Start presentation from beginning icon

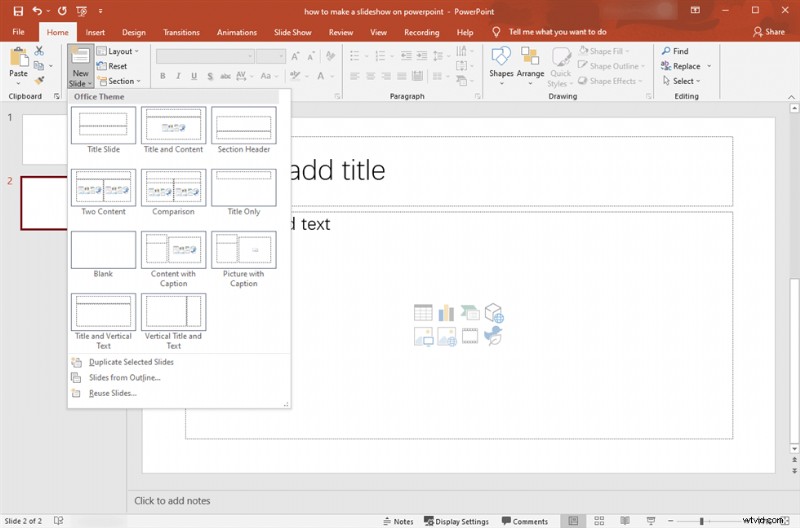coord(81,11)
